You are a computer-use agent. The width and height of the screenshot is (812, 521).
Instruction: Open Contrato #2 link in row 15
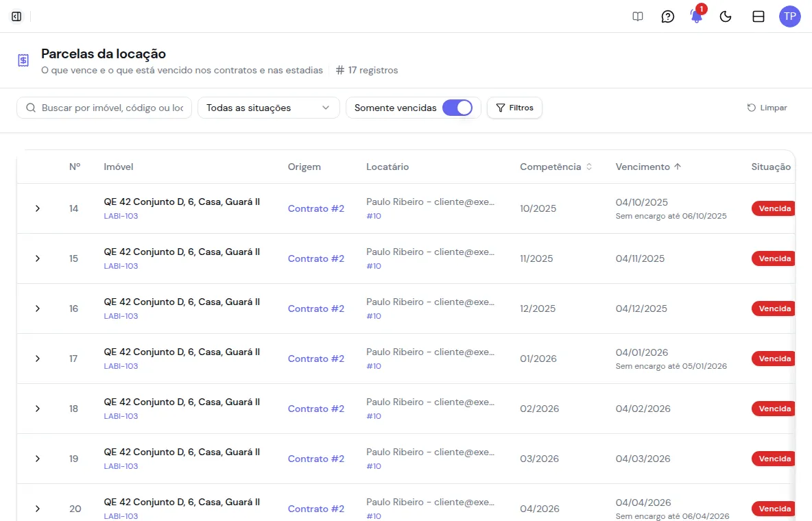(316, 258)
